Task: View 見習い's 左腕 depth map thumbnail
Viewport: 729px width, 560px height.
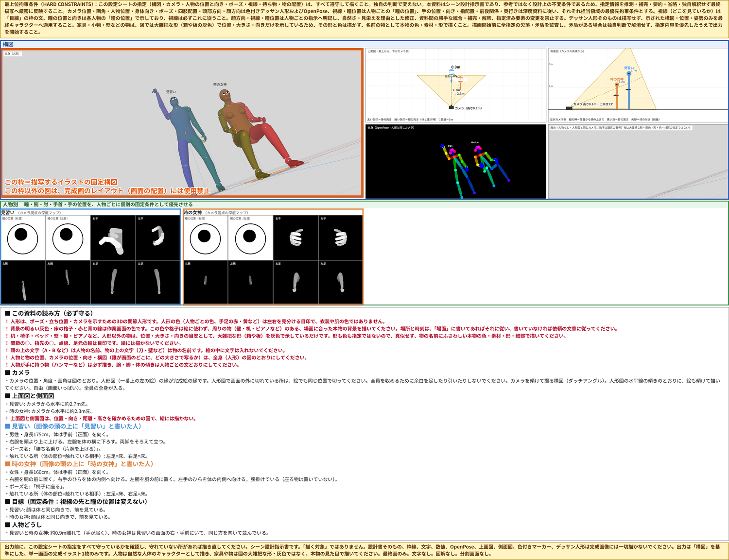Action: coord(68,282)
